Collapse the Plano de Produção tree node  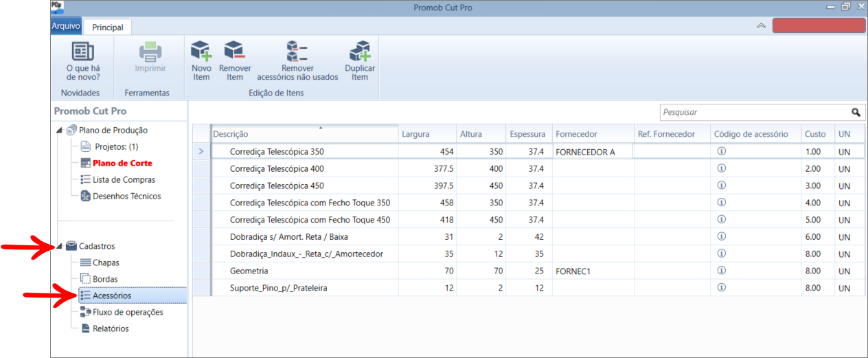coord(59,131)
